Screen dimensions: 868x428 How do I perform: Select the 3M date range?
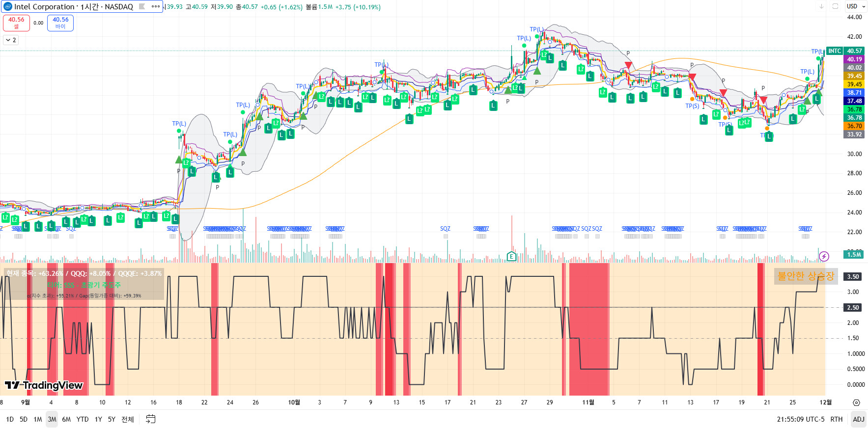(x=52, y=419)
